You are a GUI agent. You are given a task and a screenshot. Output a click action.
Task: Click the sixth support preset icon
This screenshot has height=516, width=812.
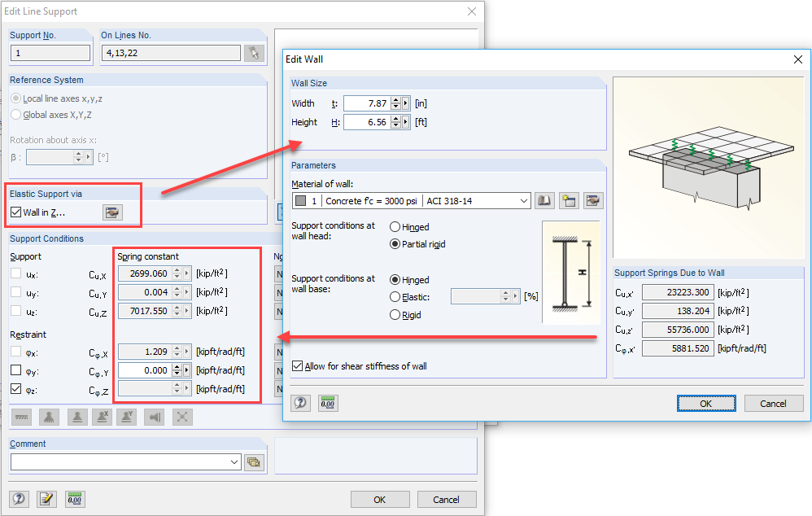pyautogui.click(x=155, y=417)
